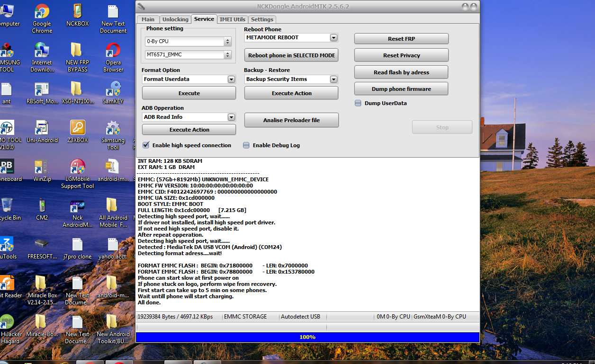Expand Format Userdata dropdown
The image size is (595, 364).
(231, 79)
